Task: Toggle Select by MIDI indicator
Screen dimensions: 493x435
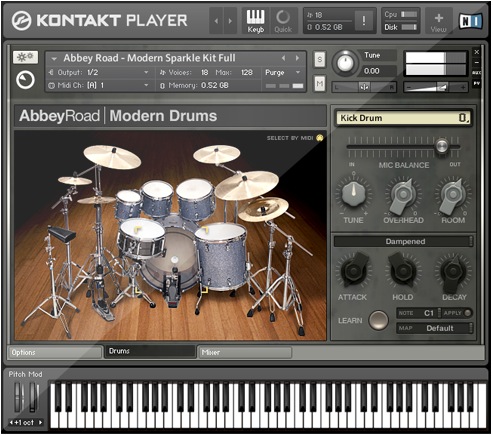Action: coord(320,138)
